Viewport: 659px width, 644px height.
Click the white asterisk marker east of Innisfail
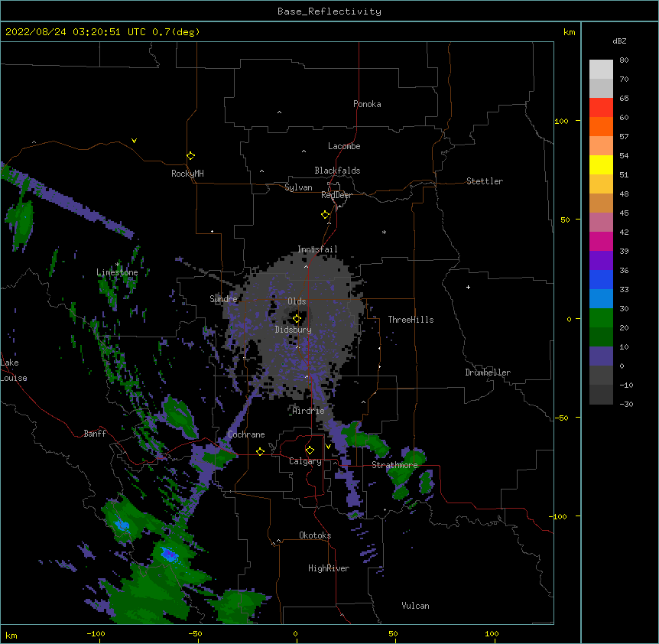(x=384, y=232)
